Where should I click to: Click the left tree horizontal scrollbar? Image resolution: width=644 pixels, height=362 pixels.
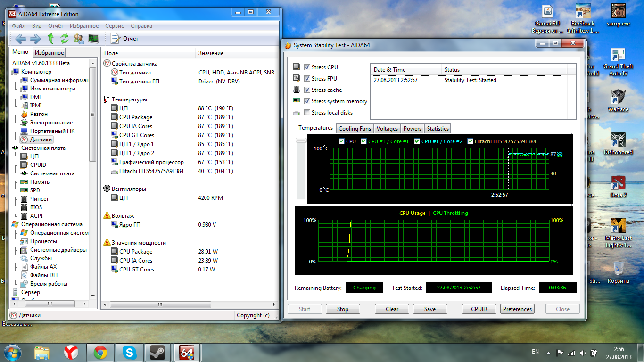point(50,304)
